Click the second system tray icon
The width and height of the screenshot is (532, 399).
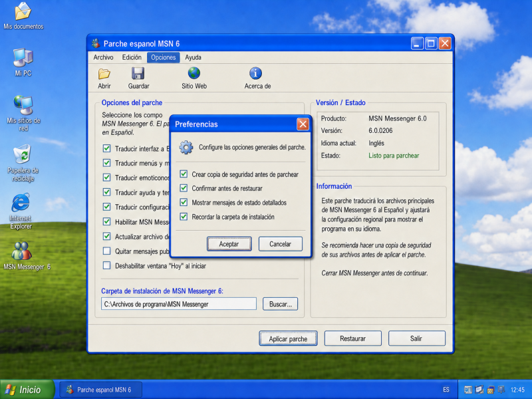[479, 390]
